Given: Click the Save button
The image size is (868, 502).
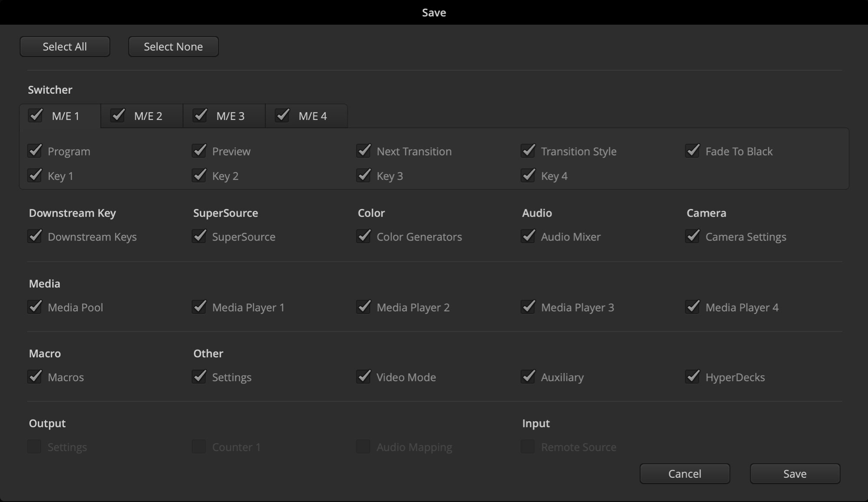Looking at the screenshot, I should point(794,474).
